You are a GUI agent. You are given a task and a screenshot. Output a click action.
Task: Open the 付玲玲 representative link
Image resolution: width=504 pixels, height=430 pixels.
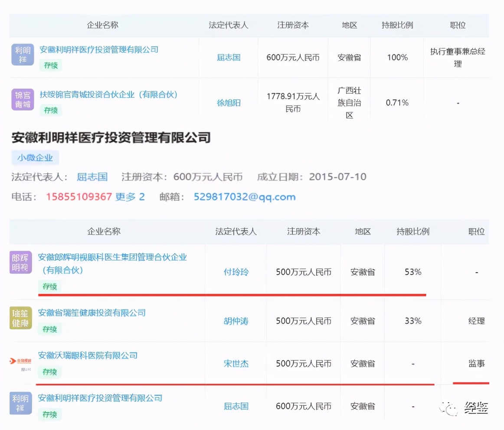236,272
